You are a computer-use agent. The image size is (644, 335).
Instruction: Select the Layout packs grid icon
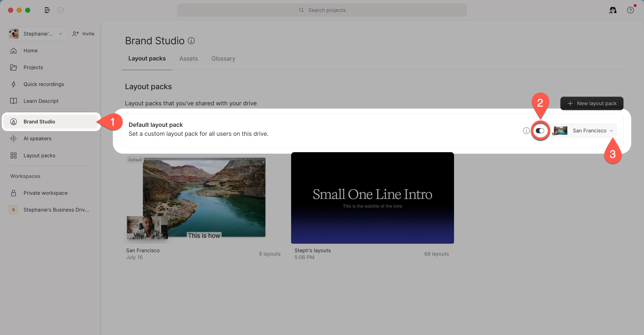coord(13,155)
